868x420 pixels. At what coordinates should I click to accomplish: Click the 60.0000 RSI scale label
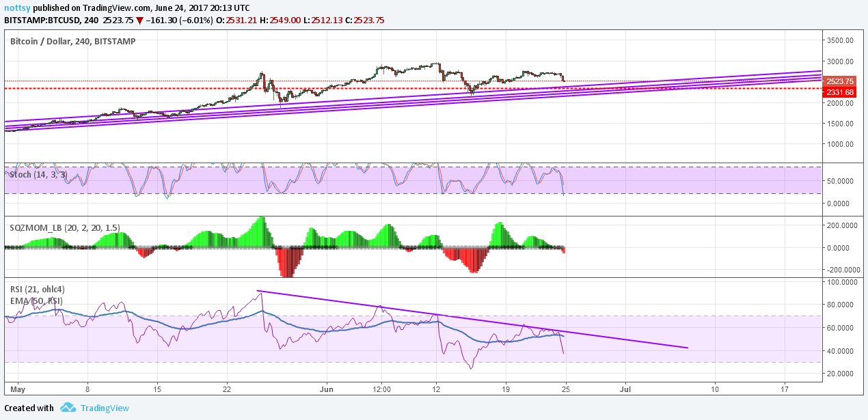point(840,328)
